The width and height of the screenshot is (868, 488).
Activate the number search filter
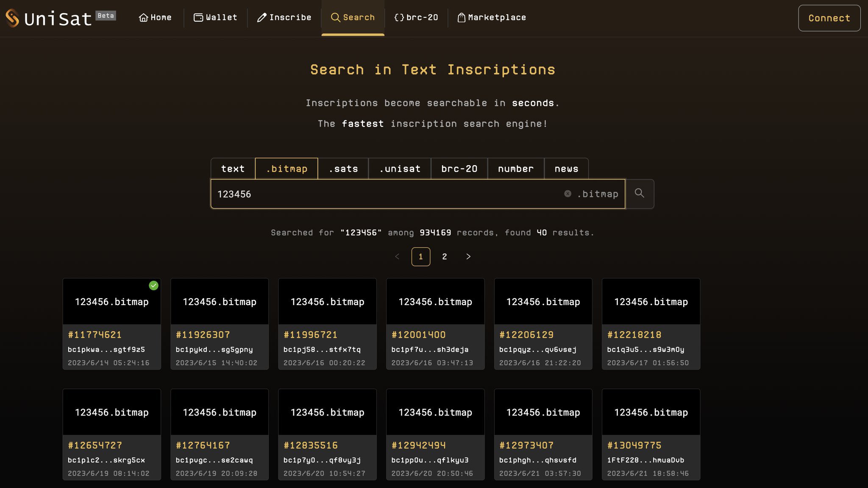515,168
